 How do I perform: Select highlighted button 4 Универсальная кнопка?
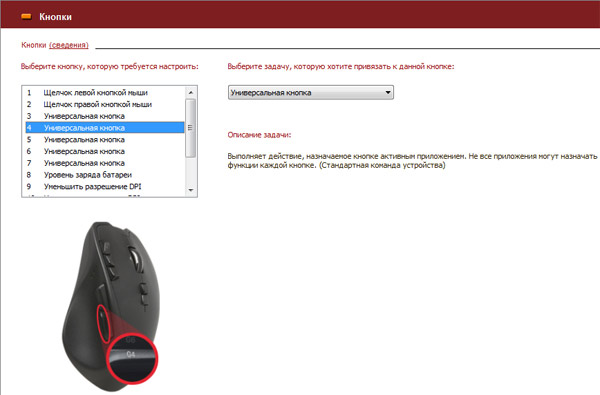point(104,127)
